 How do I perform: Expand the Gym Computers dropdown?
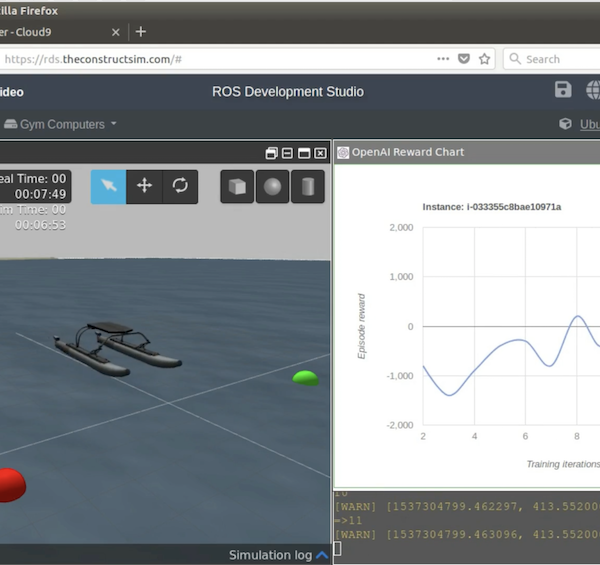60,124
